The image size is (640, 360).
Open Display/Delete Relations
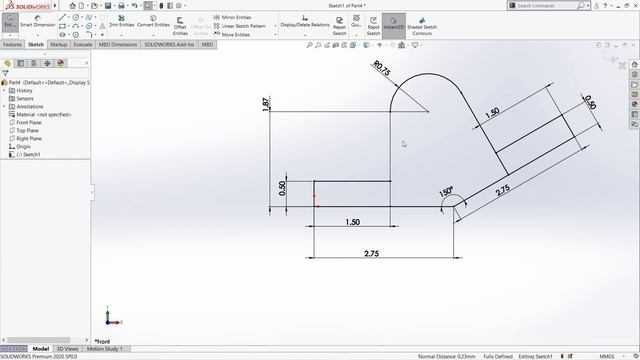point(305,22)
